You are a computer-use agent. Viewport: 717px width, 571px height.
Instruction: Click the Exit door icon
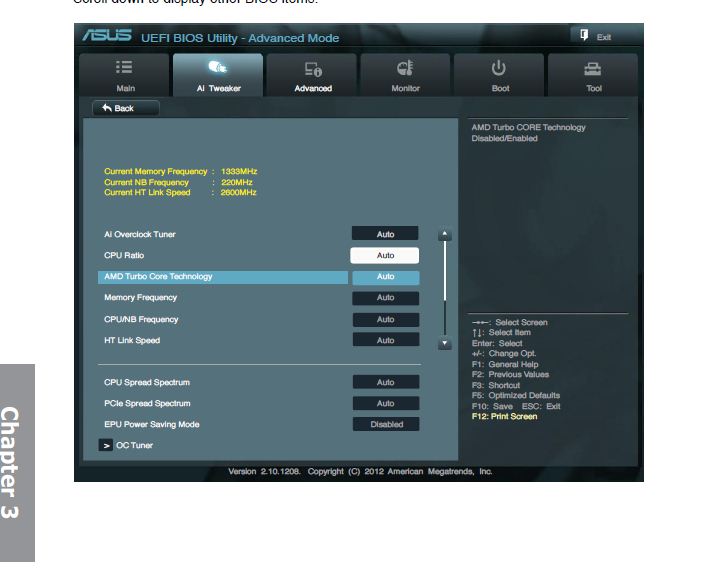[x=584, y=36]
